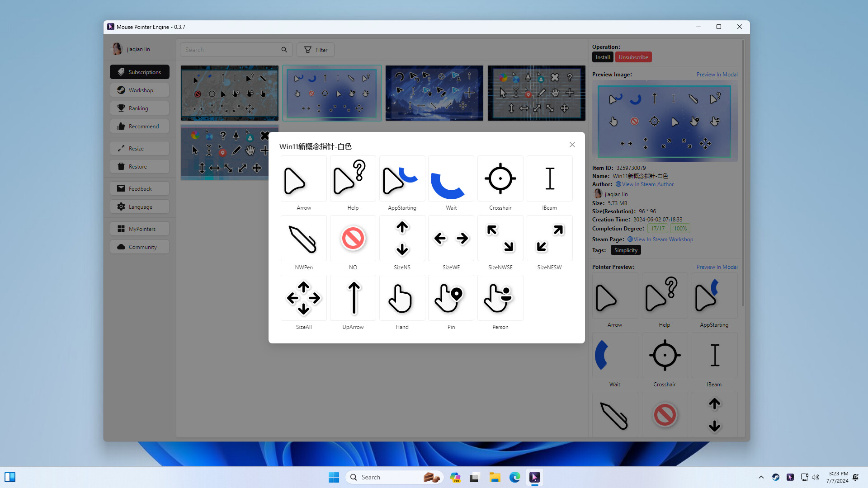Open the Ranking section
Image resolution: width=868 pixels, height=488 pixels.
click(139, 108)
